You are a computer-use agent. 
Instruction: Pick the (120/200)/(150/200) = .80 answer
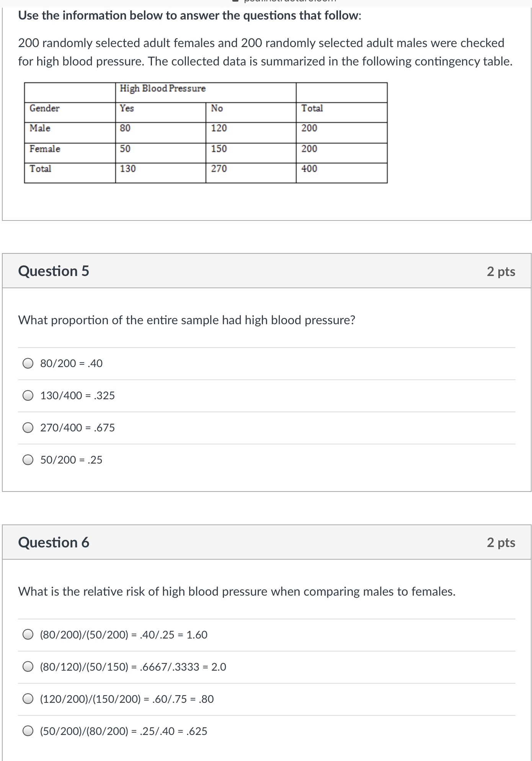tap(28, 699)
